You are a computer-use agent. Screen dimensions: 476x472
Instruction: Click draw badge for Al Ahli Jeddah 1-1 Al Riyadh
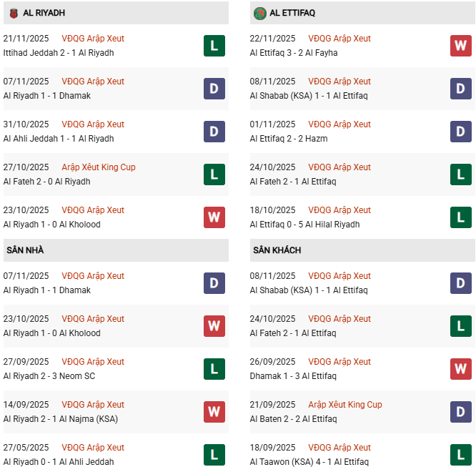[214, 132]
